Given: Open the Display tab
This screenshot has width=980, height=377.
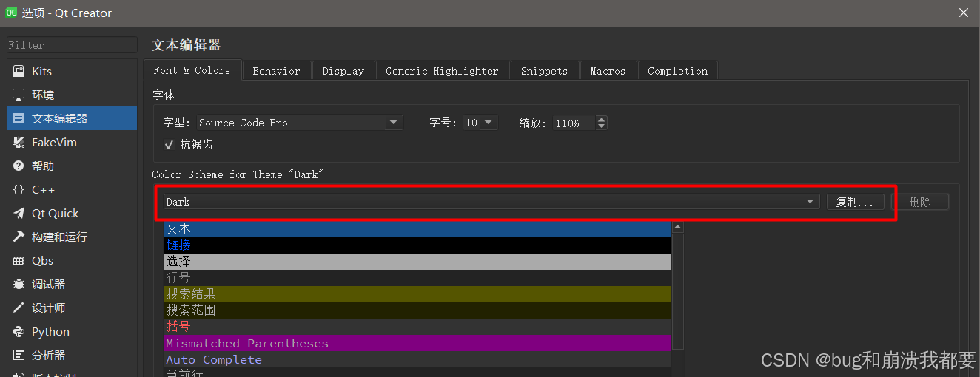Looking at the screenshot, I should pos(343,71).
